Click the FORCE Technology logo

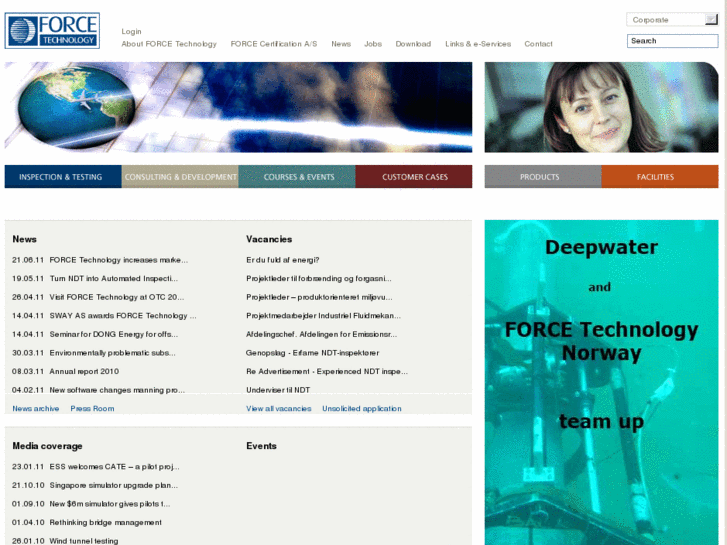pyautogui.click(x=52, y=31)
